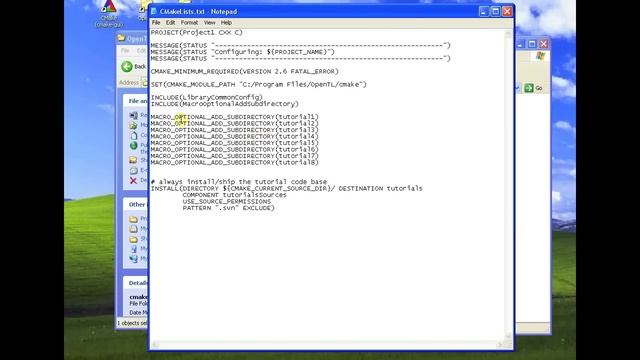Viewport: 640px width, 360px height.
Task: Click the SET(CMAKE_MODULE_PATH line
Action: point(258,84)
